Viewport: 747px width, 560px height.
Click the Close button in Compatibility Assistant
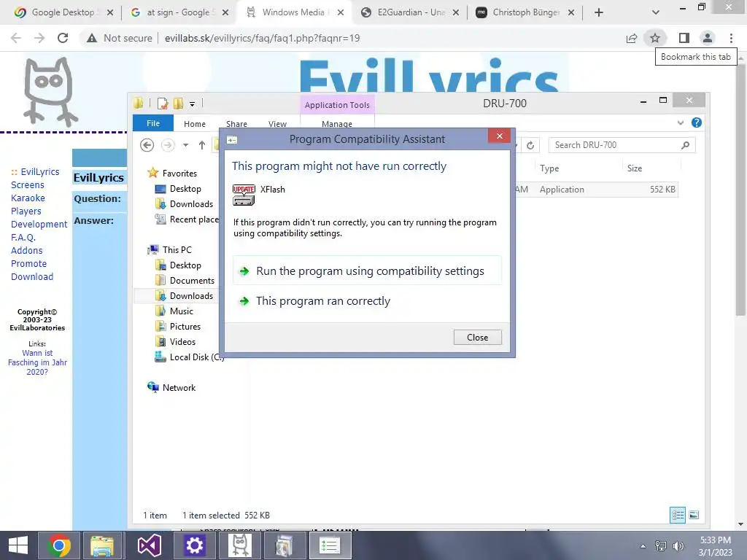[x=477, y=337]
